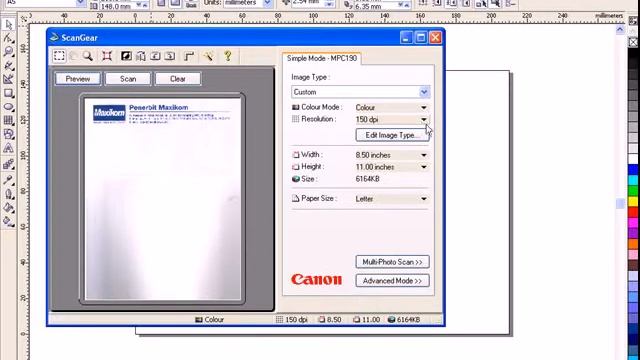Click the ScanGear rotate right icon

point(170,56)
